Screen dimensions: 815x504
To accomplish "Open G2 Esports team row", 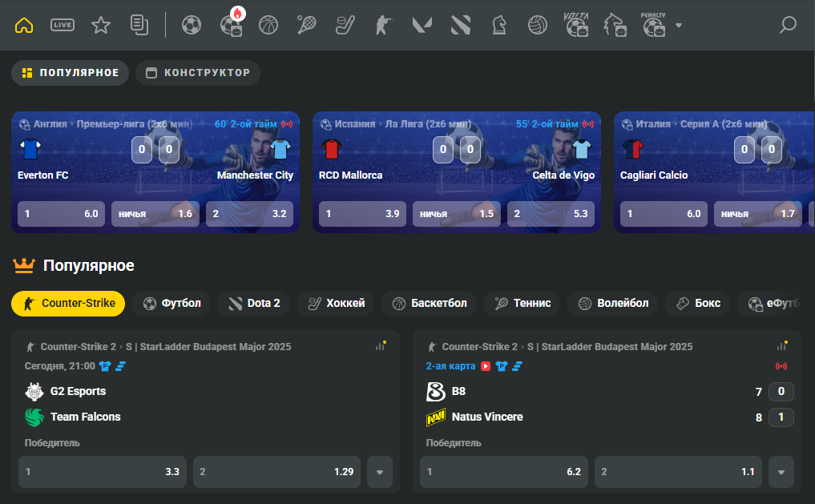I will pos(205,391).
